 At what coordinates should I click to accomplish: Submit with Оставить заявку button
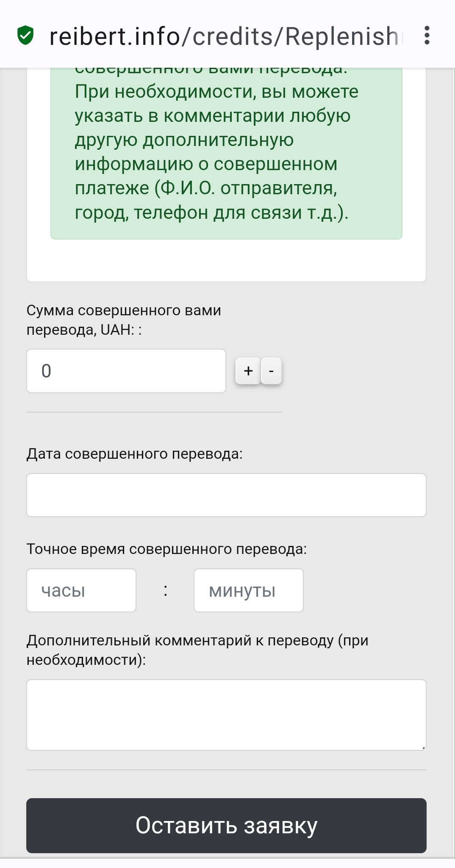pyautogui.click(x=226, y=826)
